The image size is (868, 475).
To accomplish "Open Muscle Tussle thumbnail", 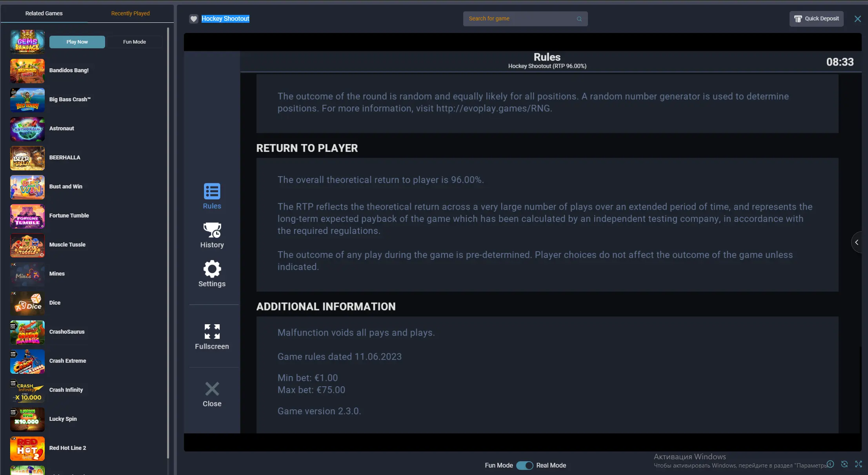I will coord(27,245).
